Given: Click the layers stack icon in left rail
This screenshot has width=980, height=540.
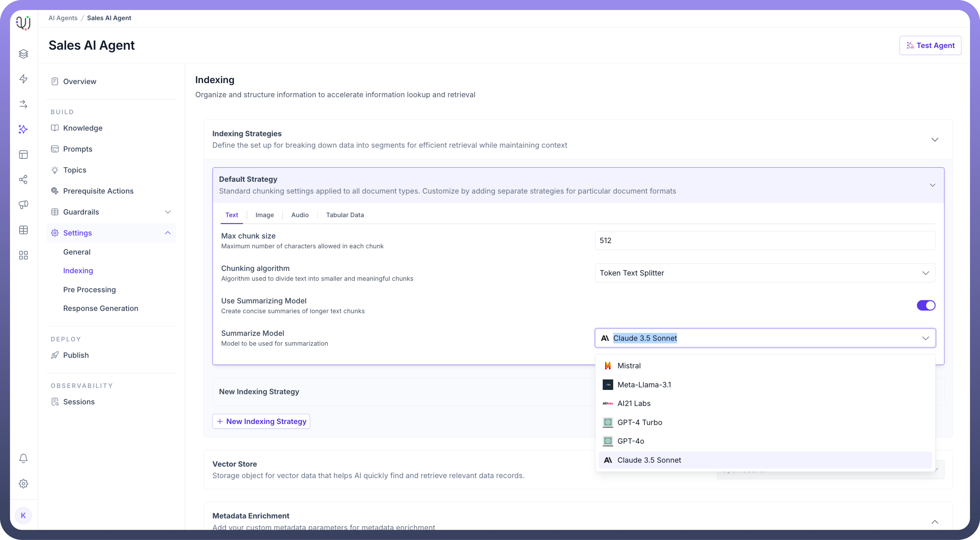Looking at the screenshot, I should coord(23,54).
